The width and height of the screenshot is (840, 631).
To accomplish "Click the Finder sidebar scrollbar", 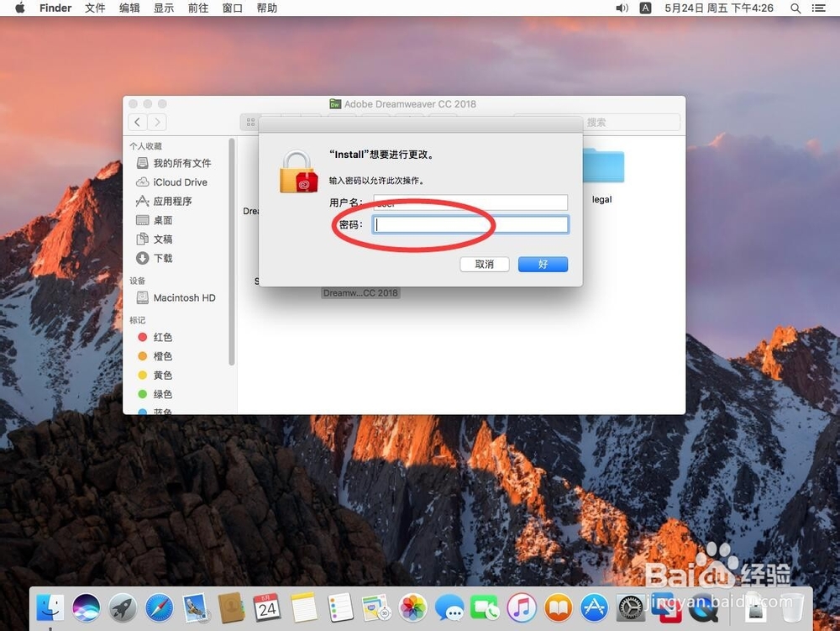I will 232,252.
